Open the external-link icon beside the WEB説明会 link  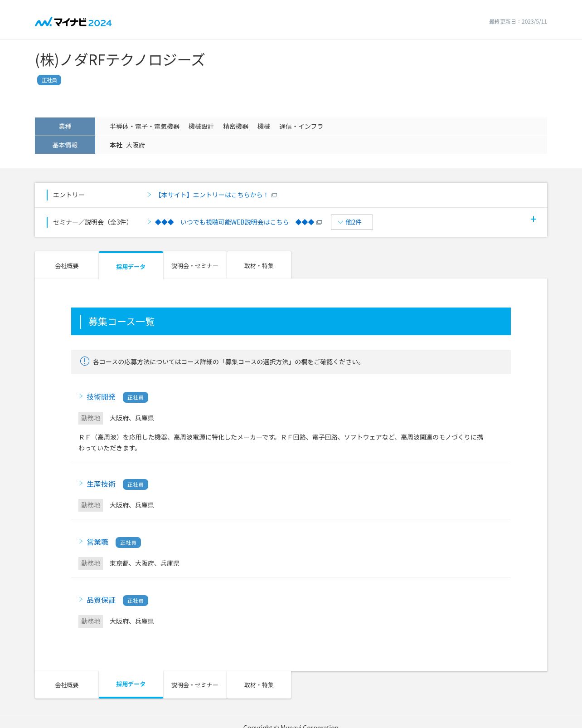[x=319, y=222]
